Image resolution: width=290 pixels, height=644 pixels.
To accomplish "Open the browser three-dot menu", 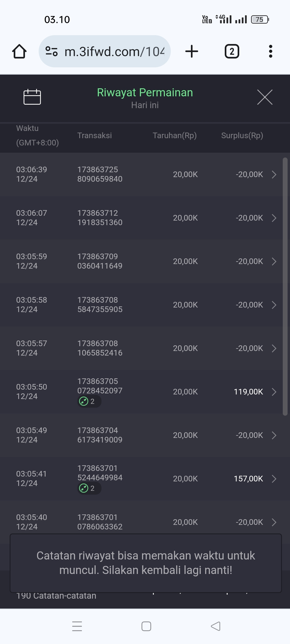I will [270, 51].
